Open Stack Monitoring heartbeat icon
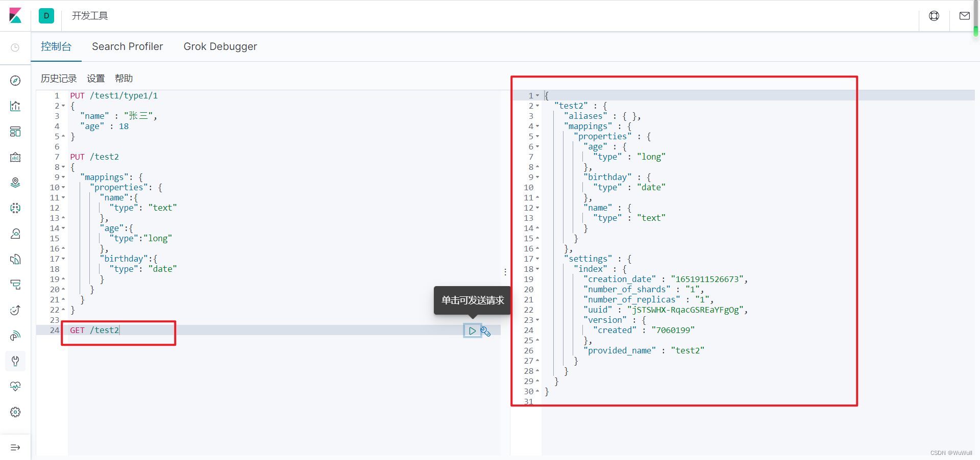 pyautogui.click(x=15, y=387)
